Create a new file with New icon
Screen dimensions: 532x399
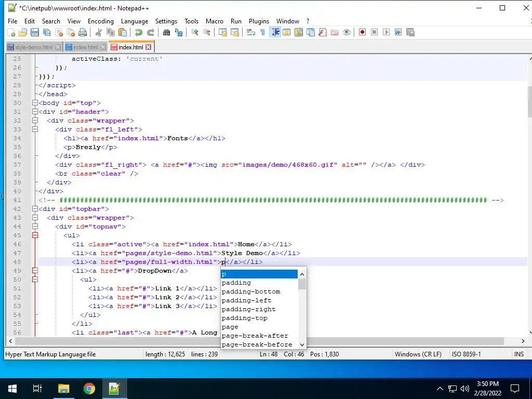pos(11,32)
